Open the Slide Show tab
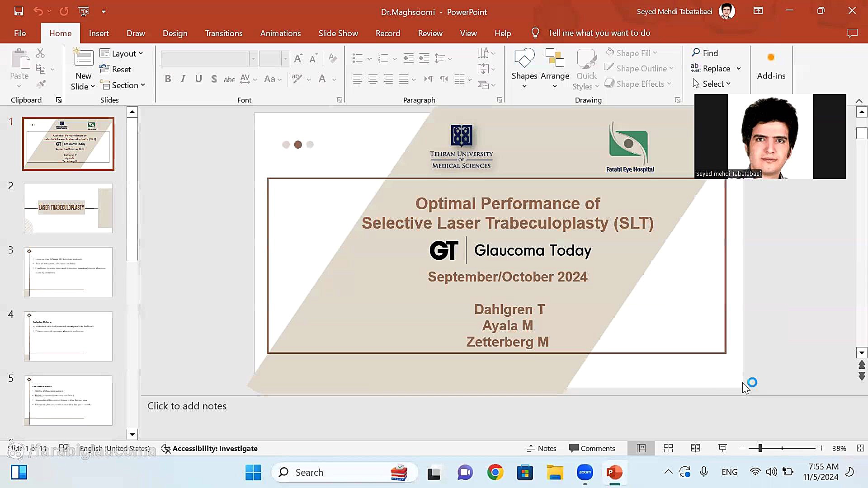Screen dimensions: 868x488 pyautogui.click(x=338, y=33)
